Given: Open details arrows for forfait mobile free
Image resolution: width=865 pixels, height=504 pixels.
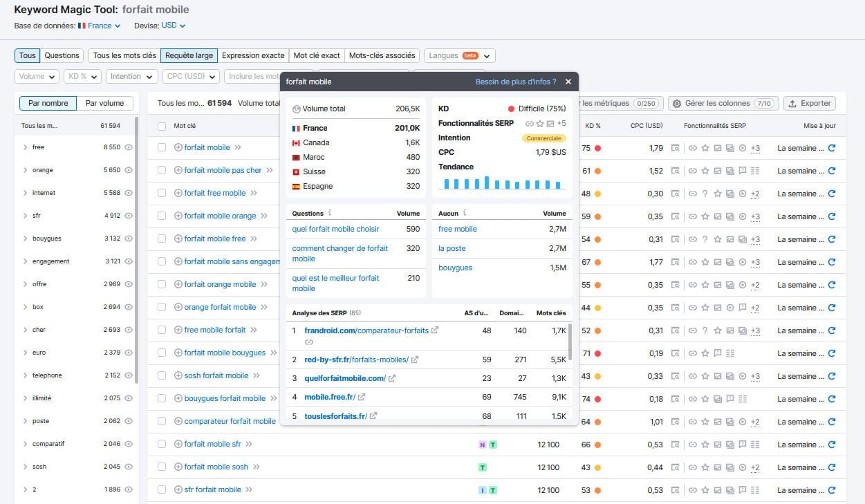Looking at the screenshot, I should [x=254, y=239].
